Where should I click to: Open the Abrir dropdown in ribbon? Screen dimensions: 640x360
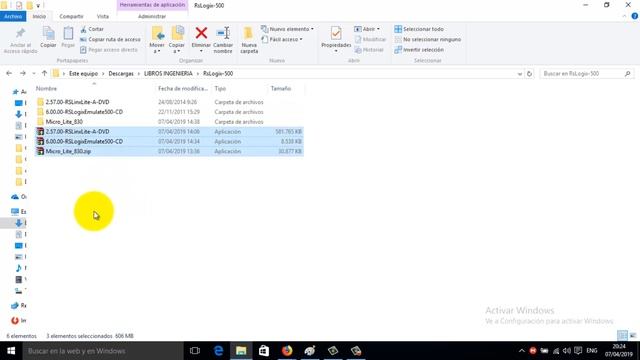[x=367, y=29]
